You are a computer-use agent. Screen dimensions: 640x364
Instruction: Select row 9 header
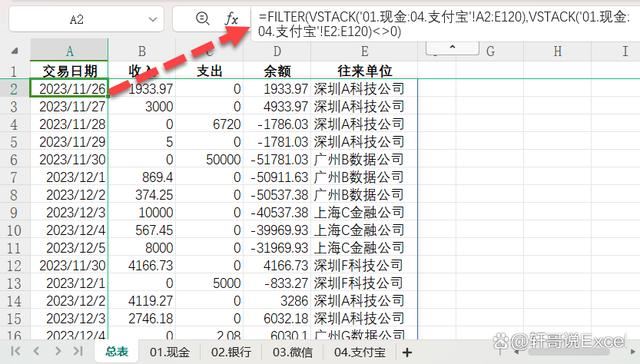(x=14, y=212)
